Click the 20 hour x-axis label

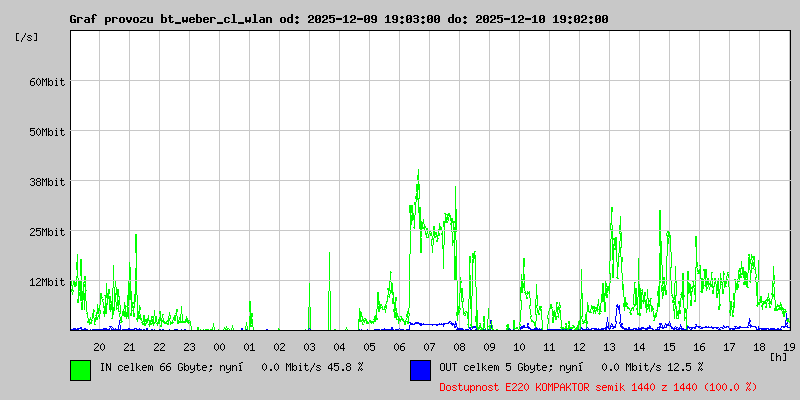point(99,347)
